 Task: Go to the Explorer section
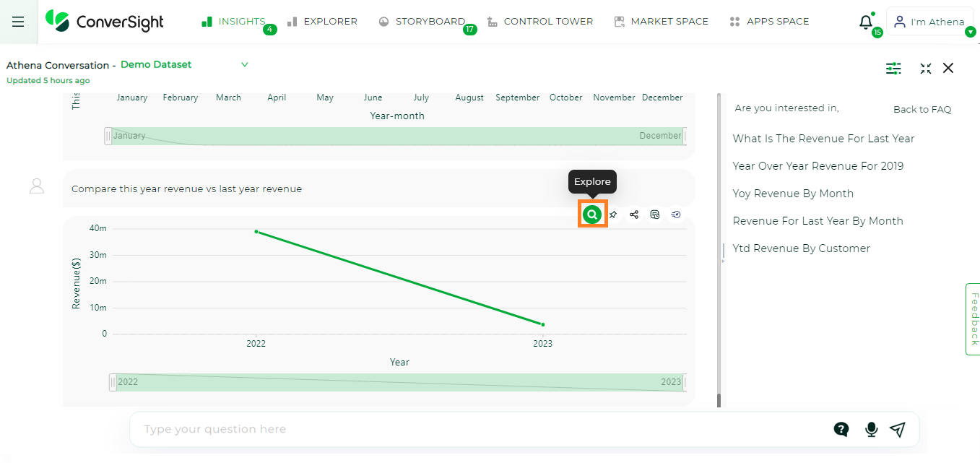coord(322,22)
